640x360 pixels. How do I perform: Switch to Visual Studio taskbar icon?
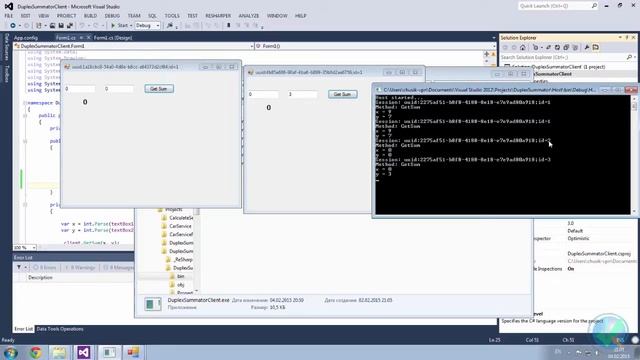84,353
